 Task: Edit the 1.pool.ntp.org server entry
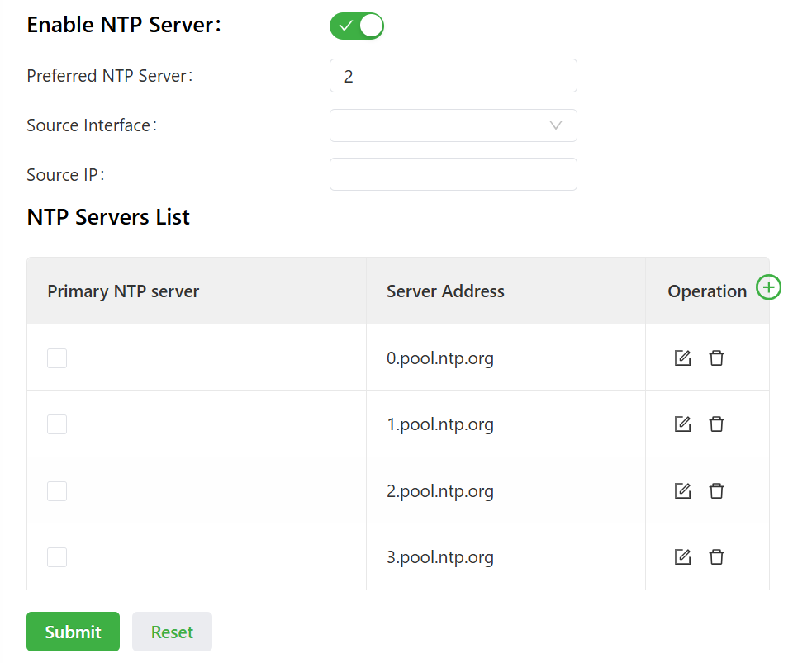(682, 424)
